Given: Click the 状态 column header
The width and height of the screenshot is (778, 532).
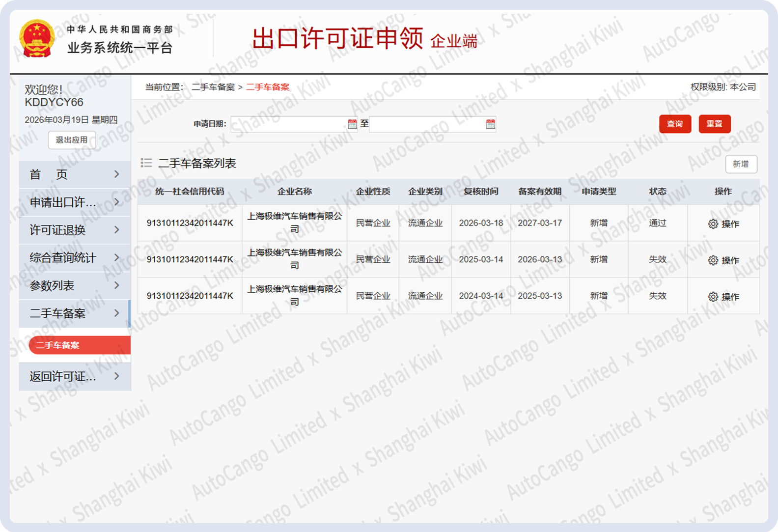Looking at the screenshot, I should click(x=658, y=192).
